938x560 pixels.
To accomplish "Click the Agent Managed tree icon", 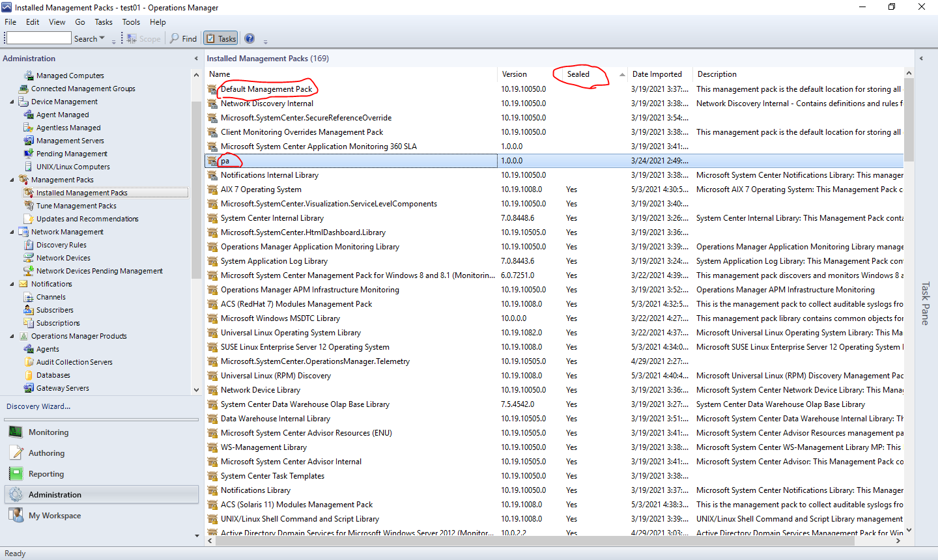I will click(29, 115).
